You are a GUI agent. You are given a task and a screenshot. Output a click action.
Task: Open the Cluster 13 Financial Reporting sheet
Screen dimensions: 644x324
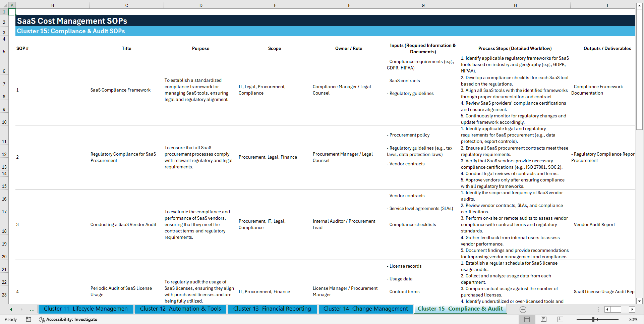click(272, 309)
